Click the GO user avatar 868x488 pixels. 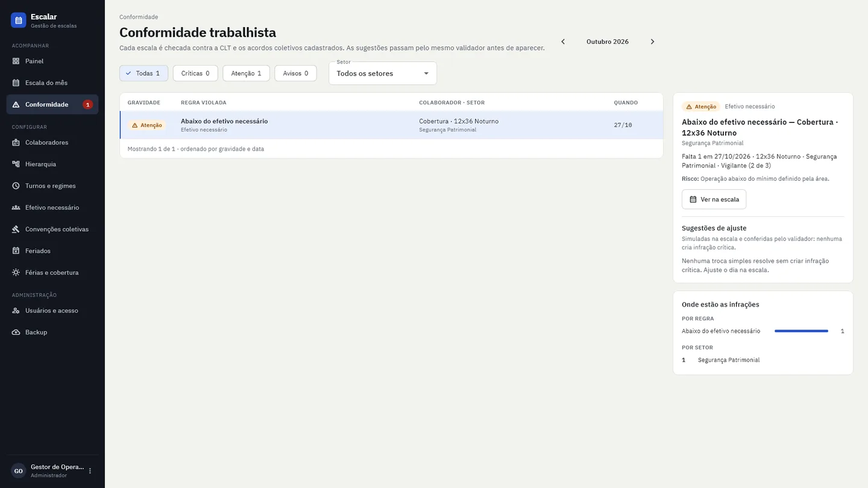click(18, 471)
